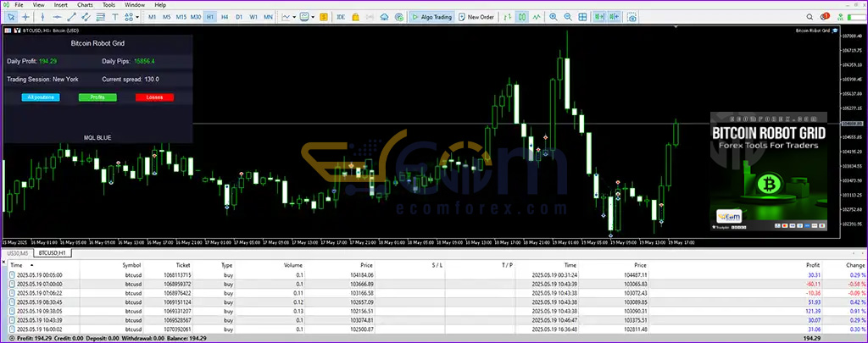Viewport: 868px width, 343px height.
Task: Open notifications with red badge
Action: (x=824, y=17)
